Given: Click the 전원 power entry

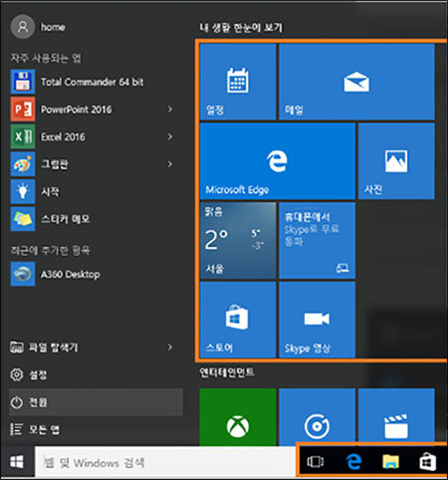Looking at the screenshot, I should pyautogui.click(x=96, y=402).
